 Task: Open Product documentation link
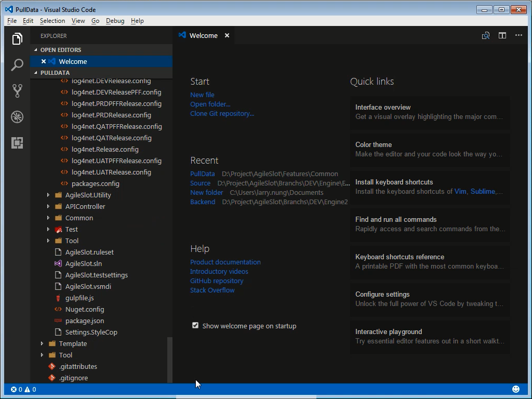(x=225, y=262)
